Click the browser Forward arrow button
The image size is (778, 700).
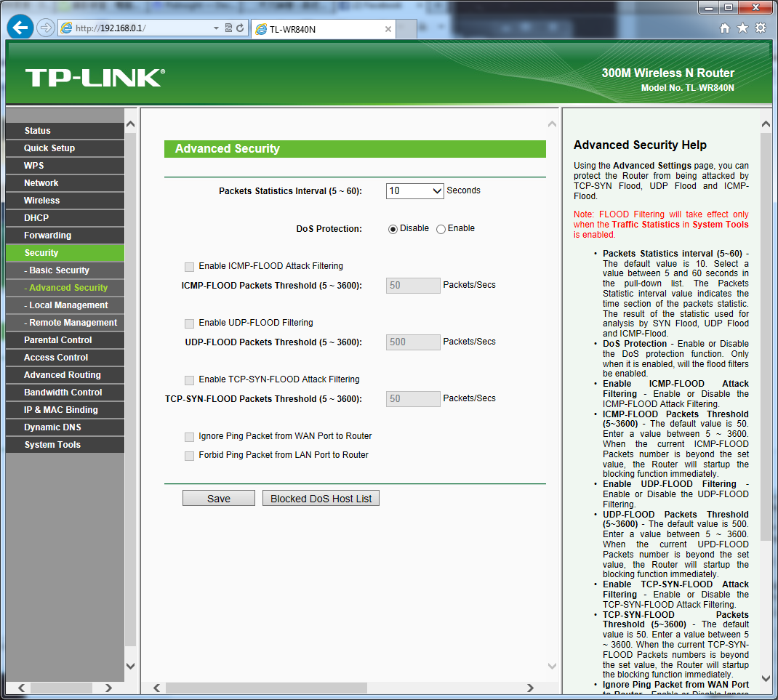tap(45, 28)
